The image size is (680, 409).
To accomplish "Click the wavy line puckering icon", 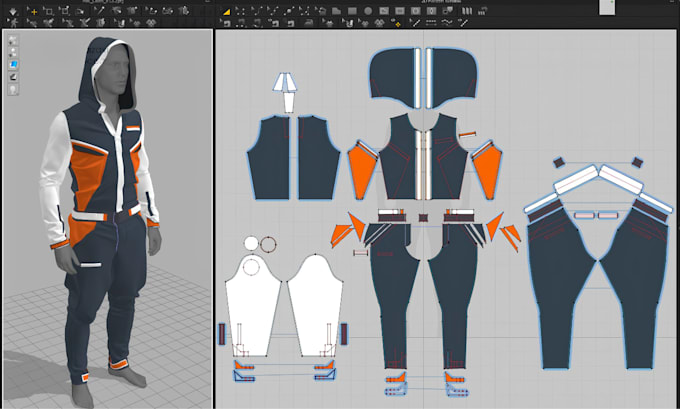I will pyautogui.click(x=447, y=22).
